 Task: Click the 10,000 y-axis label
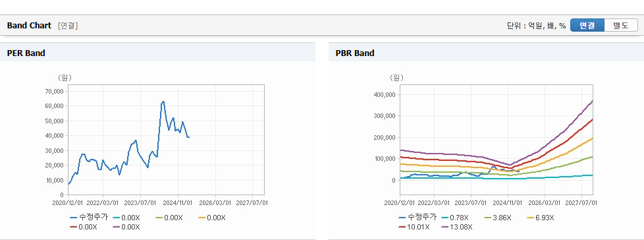tap(54, 180)
